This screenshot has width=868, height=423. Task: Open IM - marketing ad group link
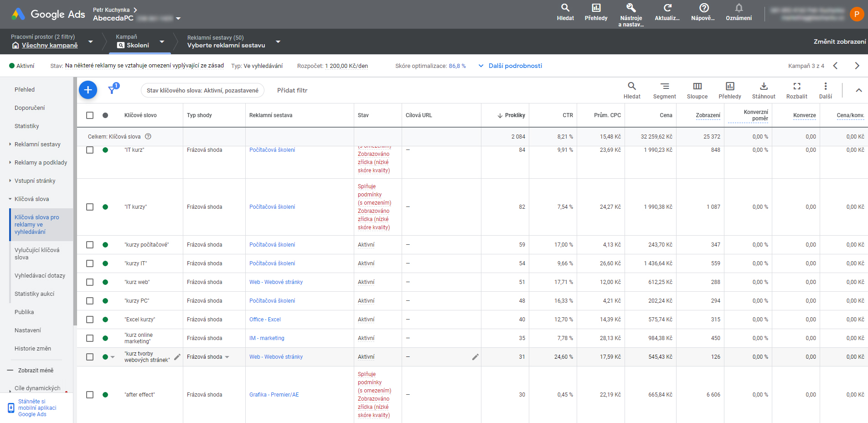[267, 338]
